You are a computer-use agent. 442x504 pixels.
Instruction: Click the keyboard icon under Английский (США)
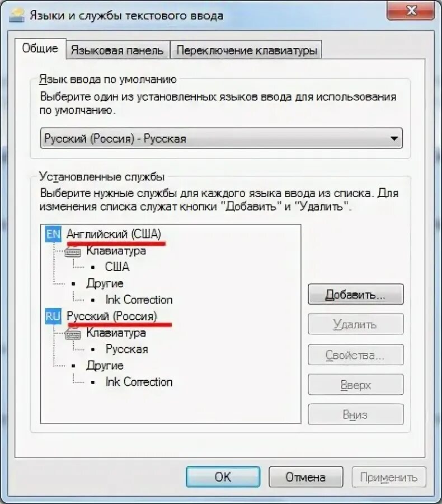coord(73,253)
